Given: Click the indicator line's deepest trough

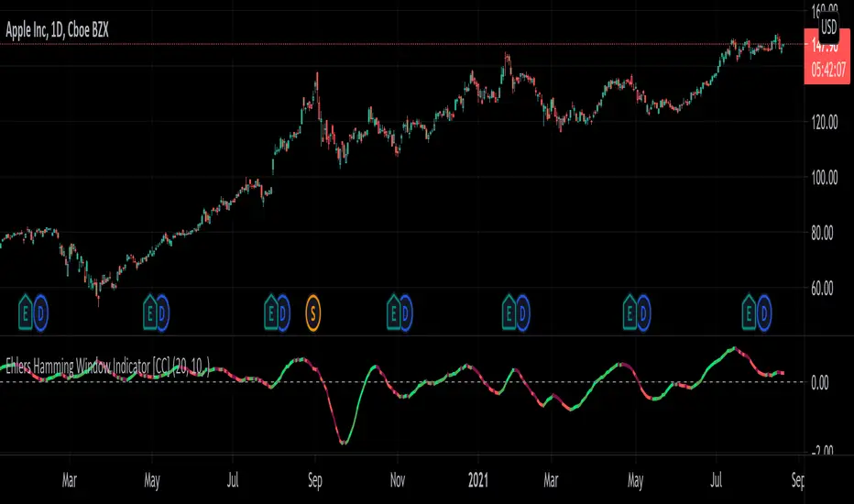Looking at the screenshot, I should (343, 443).
